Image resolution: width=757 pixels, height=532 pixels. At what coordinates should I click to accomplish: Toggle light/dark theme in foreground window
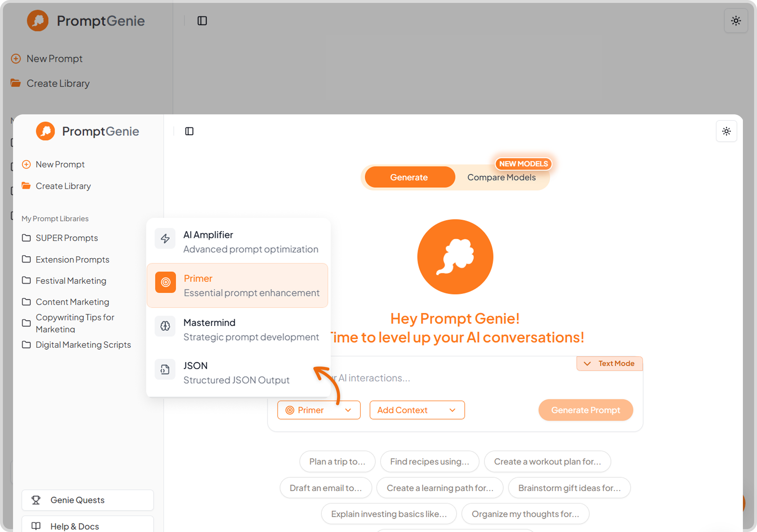[x=726, y=131]
